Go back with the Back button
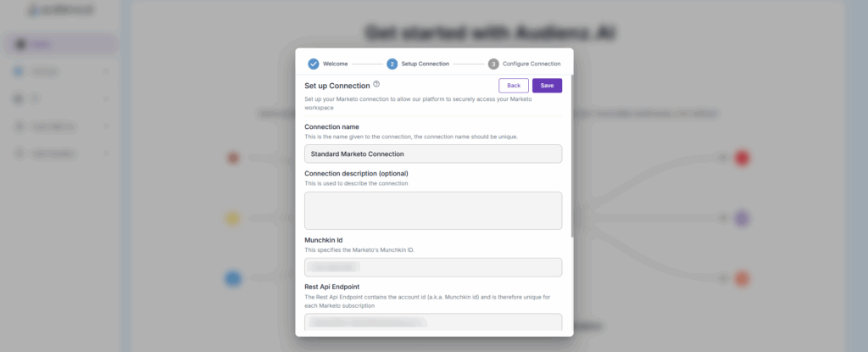 pos(514,86)
